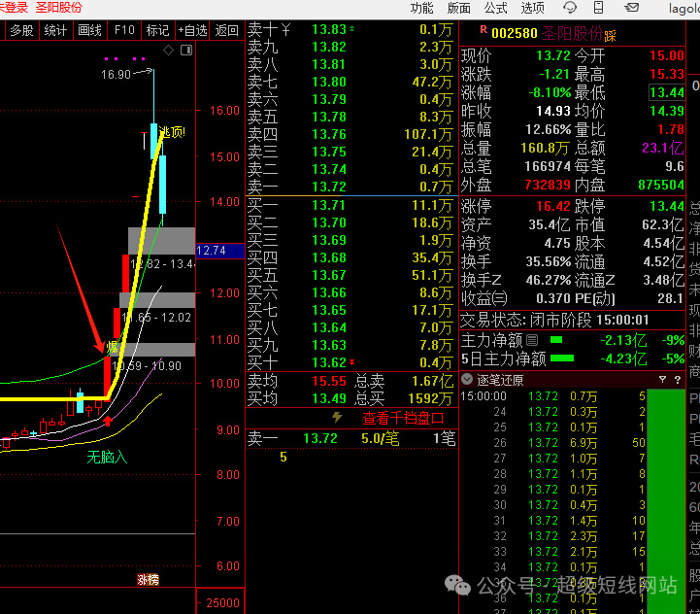The height and width of the screenshot is (614, 700).
Task: Click the 总额 23.1亿 value
Action: [x=662, y=149]
